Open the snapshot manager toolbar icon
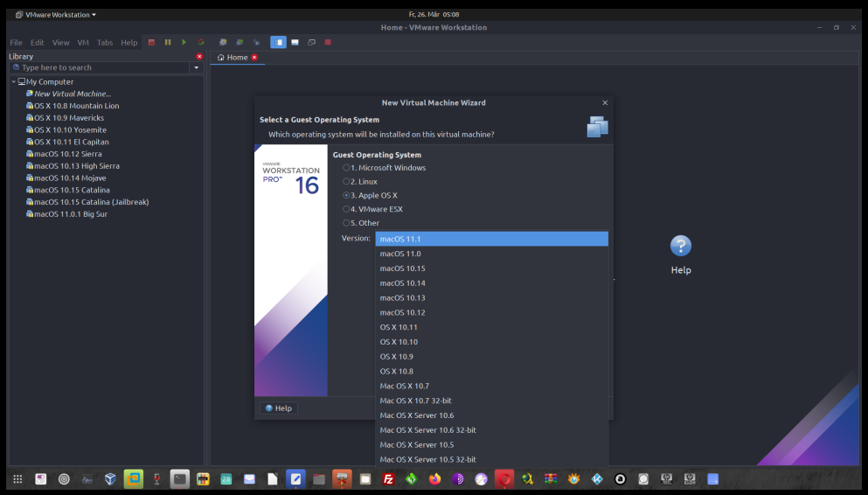The image size is (868, 495). point(256,42)
